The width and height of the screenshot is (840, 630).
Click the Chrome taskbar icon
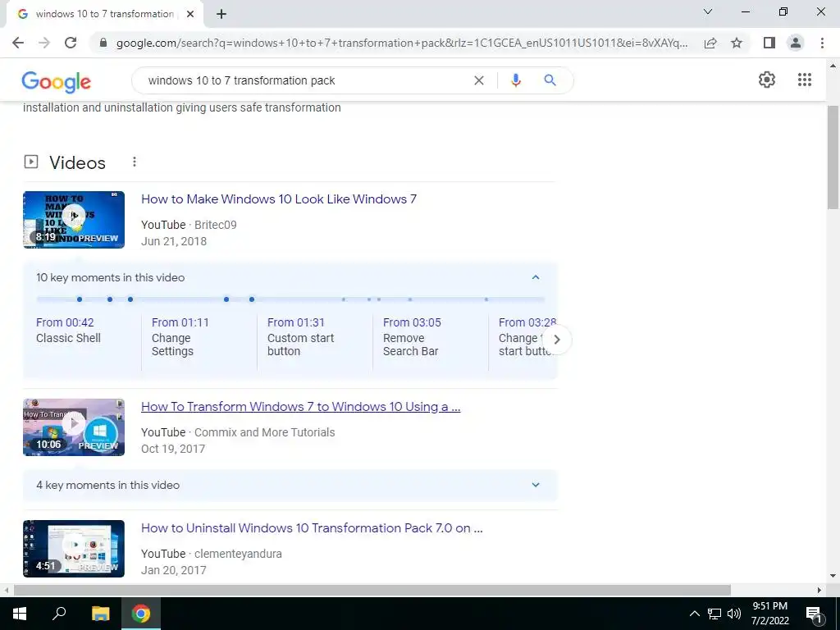141,614
